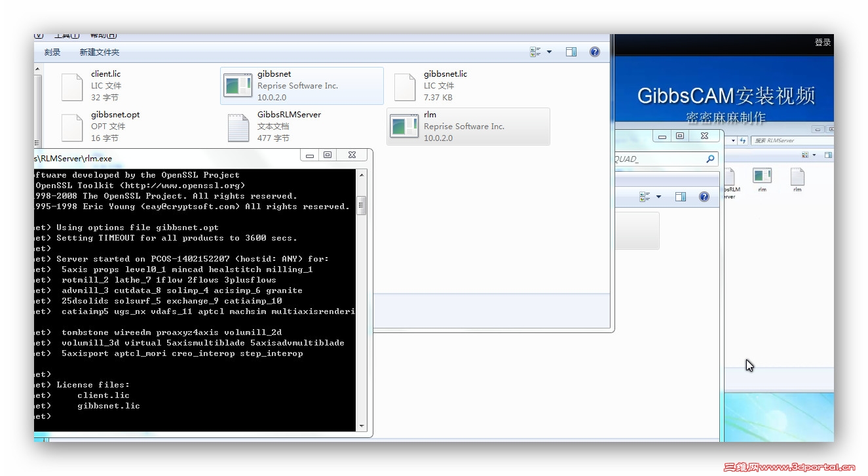Select rlm document icon in RLMServer background window

click(x=797, y=176)
